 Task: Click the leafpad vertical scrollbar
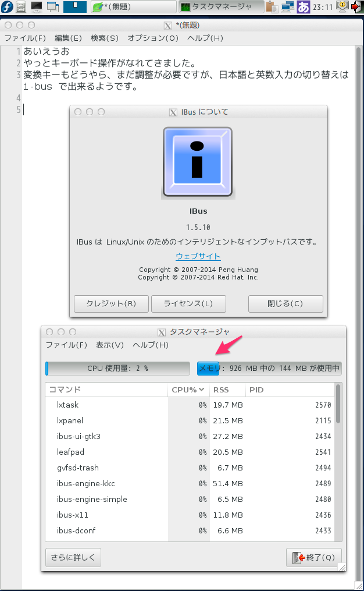pyautogui.click(x=359, y=313)
